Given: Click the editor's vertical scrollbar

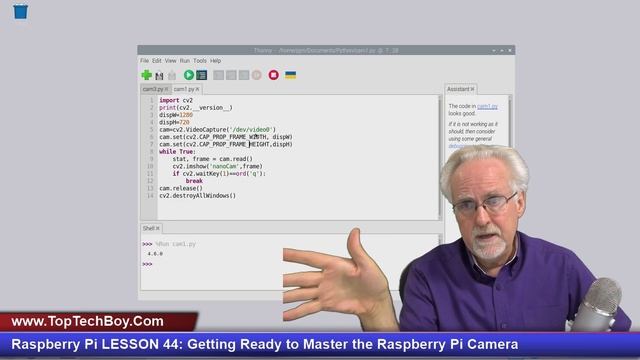Looking at the screenshot, I should 440,157.
